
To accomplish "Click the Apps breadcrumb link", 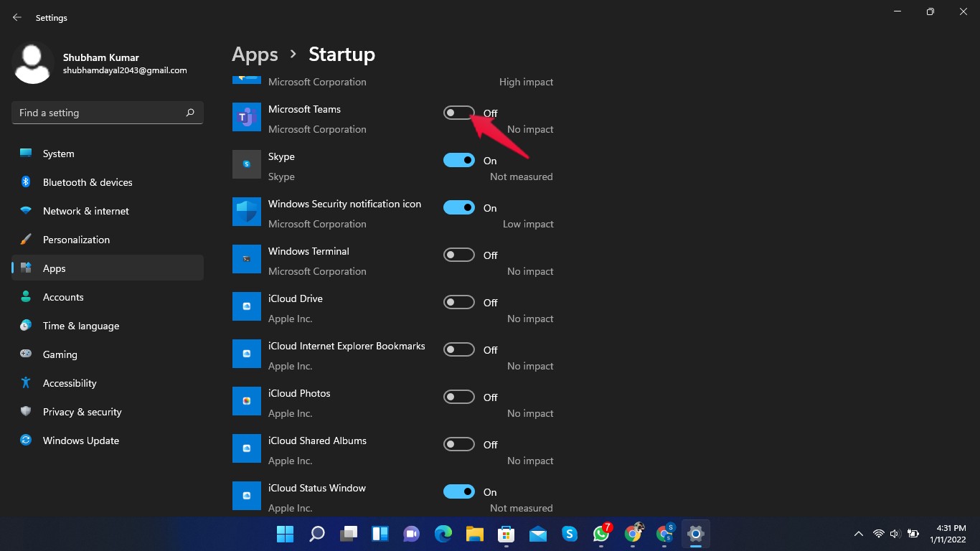I will [255, 55].
